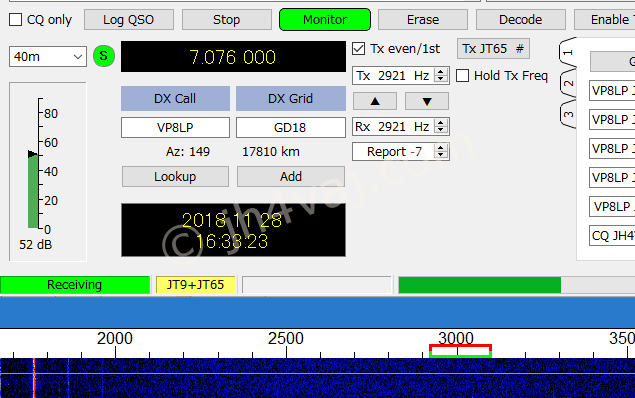Toggle the CQ only checkbox

click(15, 19)
